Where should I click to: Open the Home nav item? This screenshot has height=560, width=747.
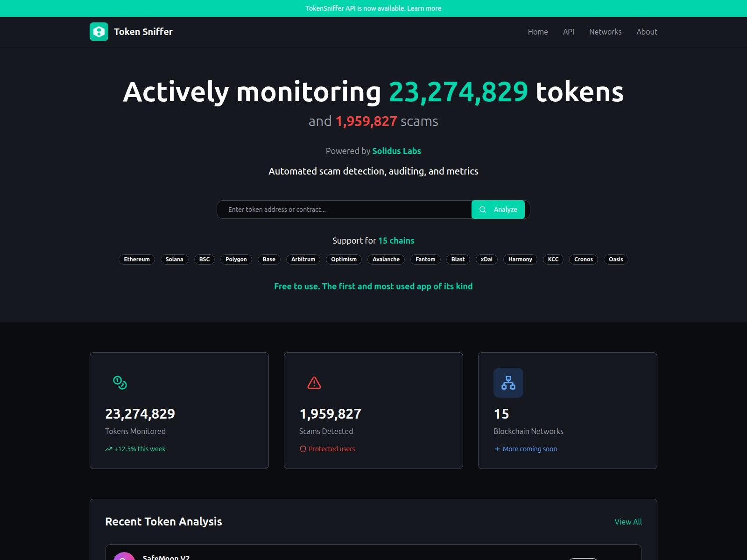coord(538,32)
